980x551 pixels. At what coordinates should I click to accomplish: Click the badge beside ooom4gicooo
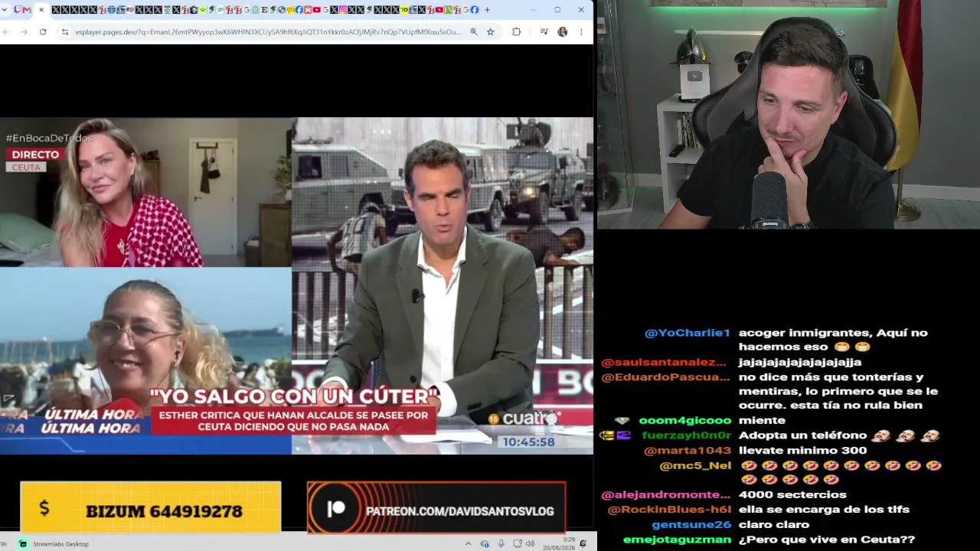click(x=622, y=420)
